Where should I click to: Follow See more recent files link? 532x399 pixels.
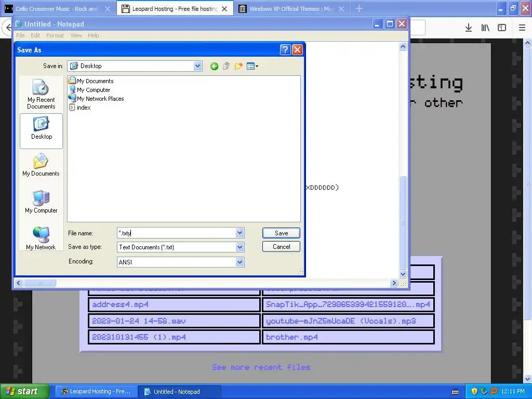pyautogui.click(x=261, y=367)
